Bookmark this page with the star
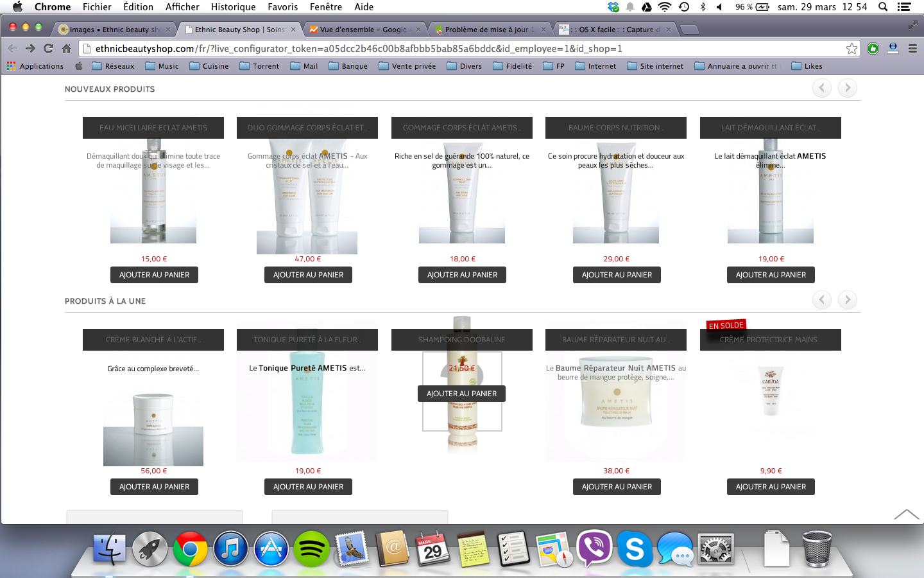This screenshot has height=578, width=924. point(851,49)
